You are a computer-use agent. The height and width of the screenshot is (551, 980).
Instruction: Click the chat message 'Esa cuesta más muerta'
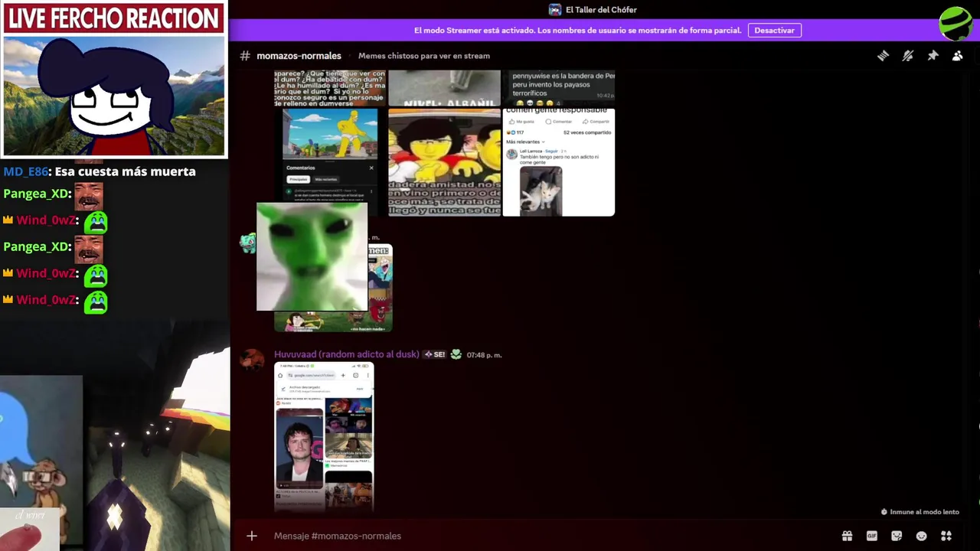pos(126,171)
